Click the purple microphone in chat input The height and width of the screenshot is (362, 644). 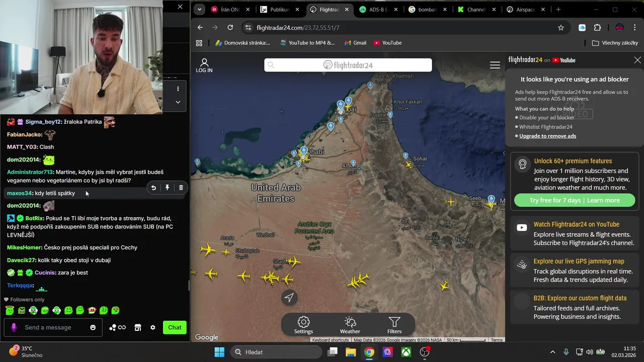point(14,327)
